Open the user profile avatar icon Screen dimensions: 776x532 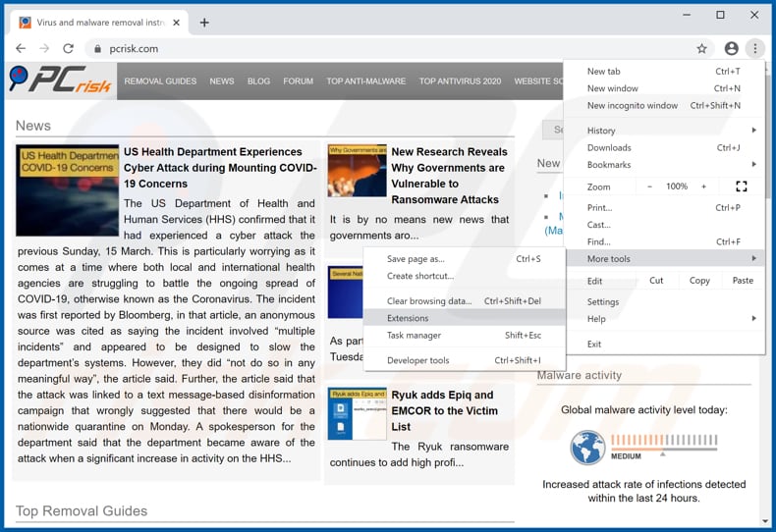(x=731, y=48)
